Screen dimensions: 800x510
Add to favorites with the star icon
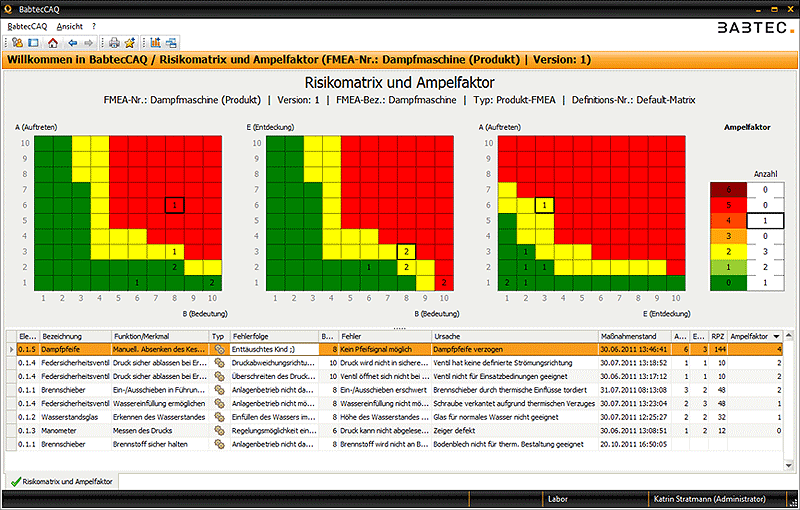pyautogui.click(x=130, y=43)
